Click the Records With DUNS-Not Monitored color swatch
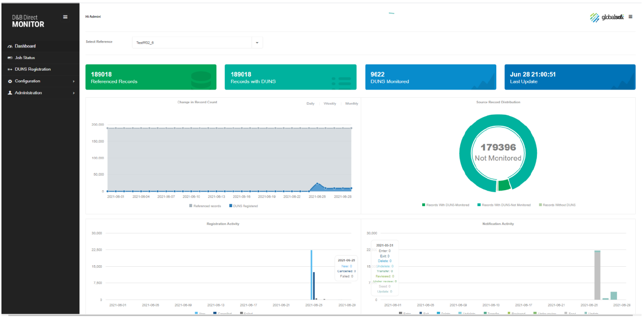Viewport: 644px width, 318px height. [479, 205]
